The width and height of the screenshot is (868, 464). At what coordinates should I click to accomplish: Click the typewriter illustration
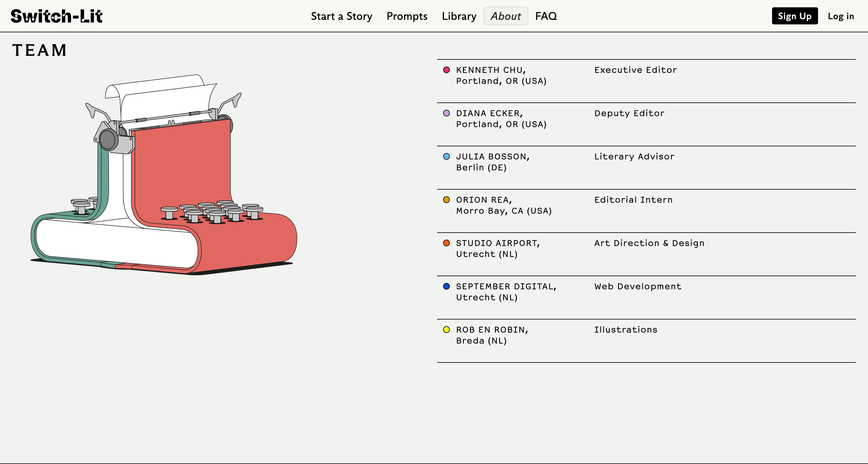pos(164,175)
